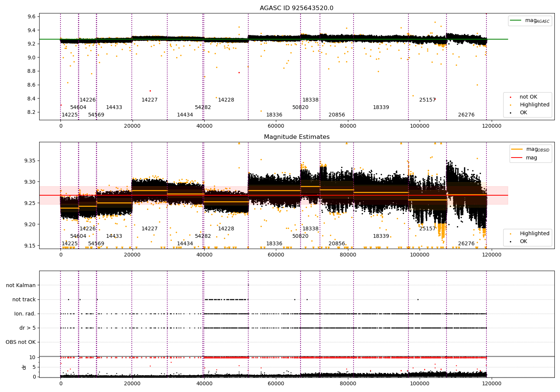Click OBSID label 54569 in AGASC ID plot
Screen dimensions: 560x392
point(96,115)
